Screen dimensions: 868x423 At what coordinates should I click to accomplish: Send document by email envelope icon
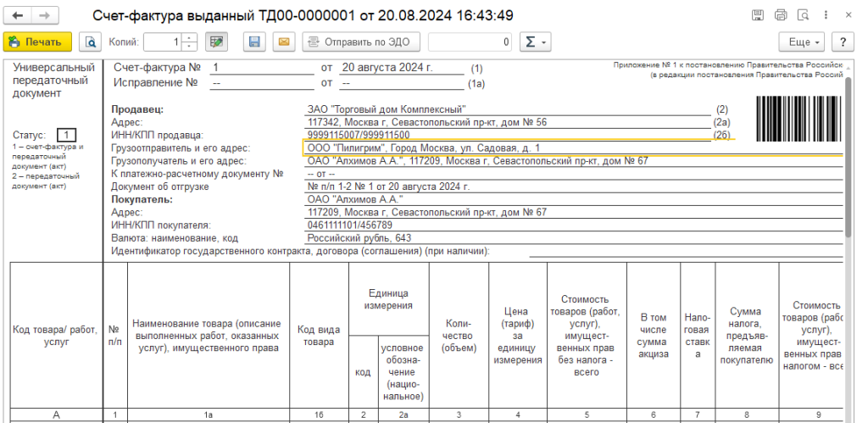point(283,42)
